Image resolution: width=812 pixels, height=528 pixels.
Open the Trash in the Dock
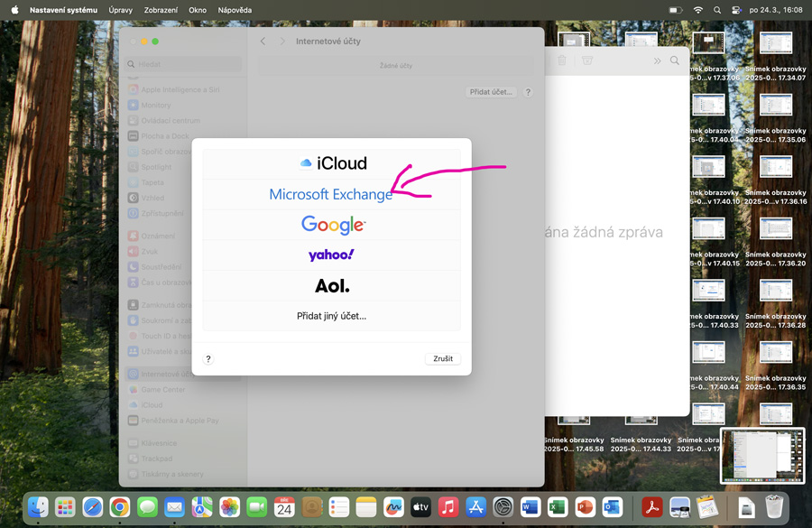(774, 507)
